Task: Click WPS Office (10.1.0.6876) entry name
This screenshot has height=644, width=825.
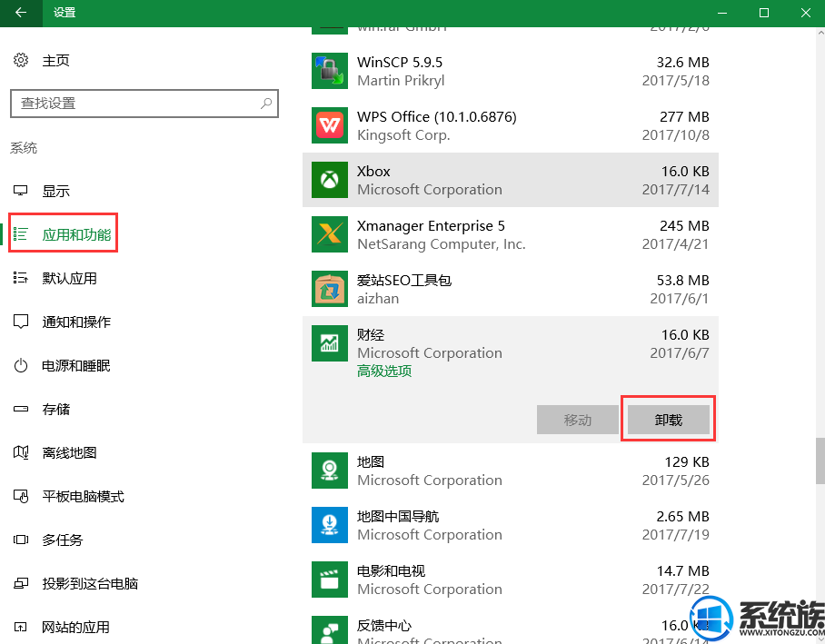Action: point(437,117)
